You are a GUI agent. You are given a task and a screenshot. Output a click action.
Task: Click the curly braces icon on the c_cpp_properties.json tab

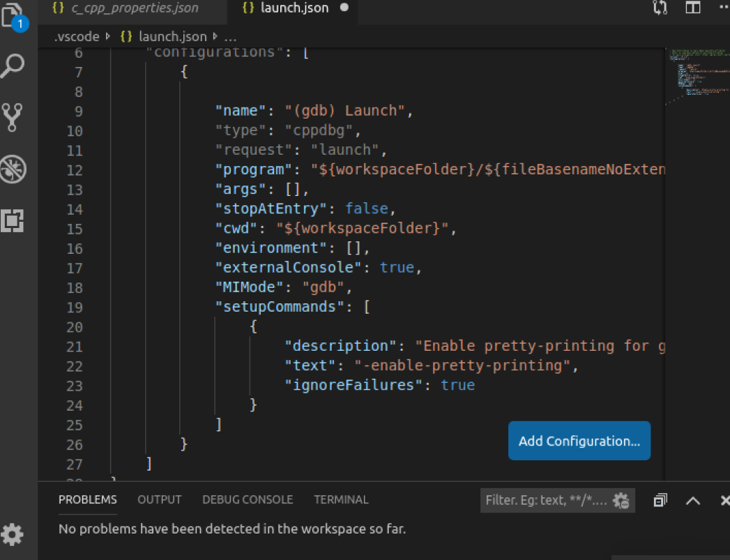click(x=58, y=8)
